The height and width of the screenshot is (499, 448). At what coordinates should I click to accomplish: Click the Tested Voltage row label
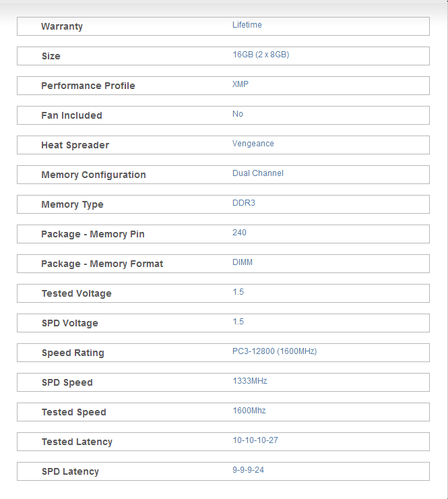tap(76, 293)
